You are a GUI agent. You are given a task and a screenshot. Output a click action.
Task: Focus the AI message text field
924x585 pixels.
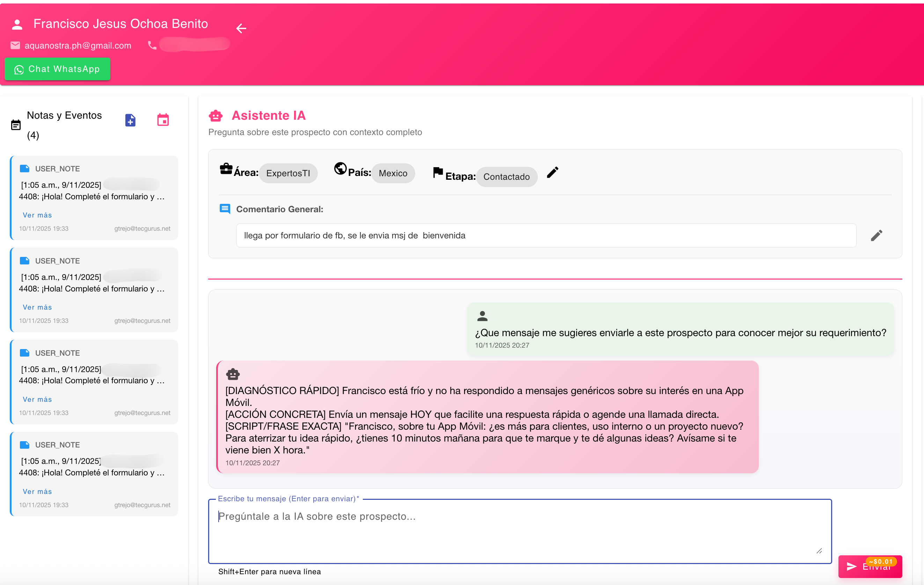point(519,531)
